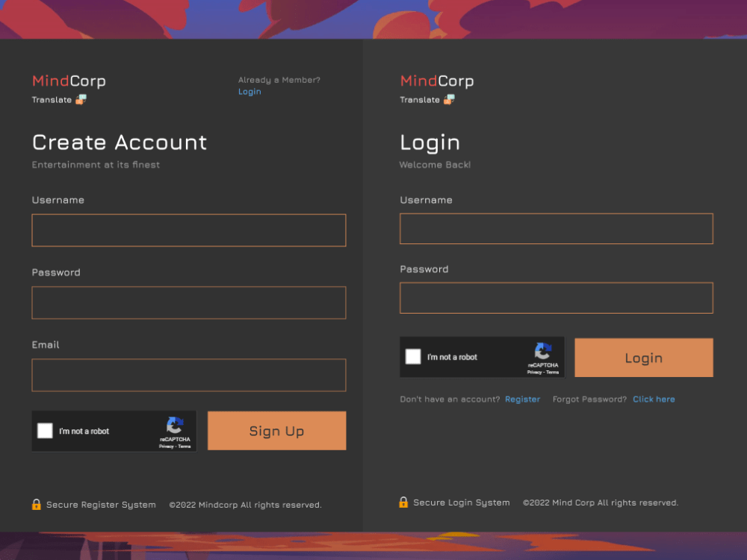Click the MindCorp logo above Create Account
The height and width of the screenshot is (560, 747).
click(68, 81)
